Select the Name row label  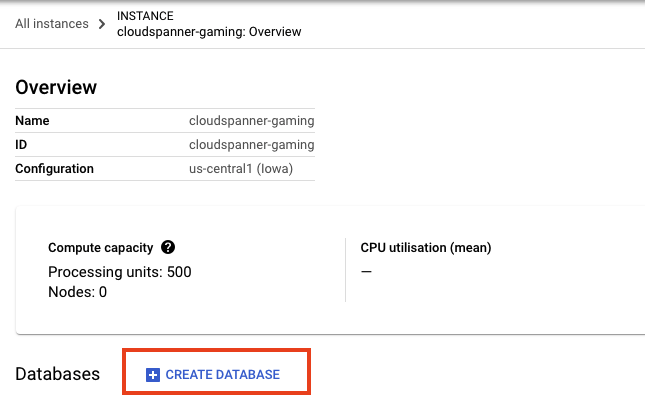pyautogui.click(x=32, y=121)
